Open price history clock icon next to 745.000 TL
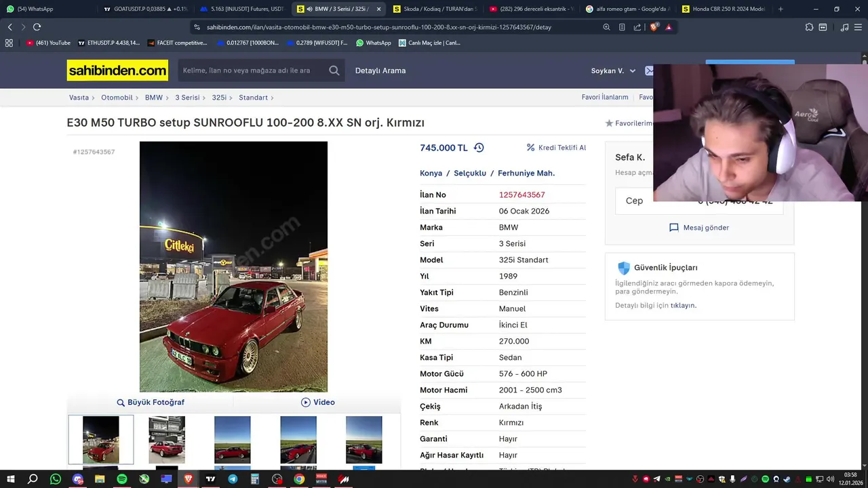 [479, 148]
